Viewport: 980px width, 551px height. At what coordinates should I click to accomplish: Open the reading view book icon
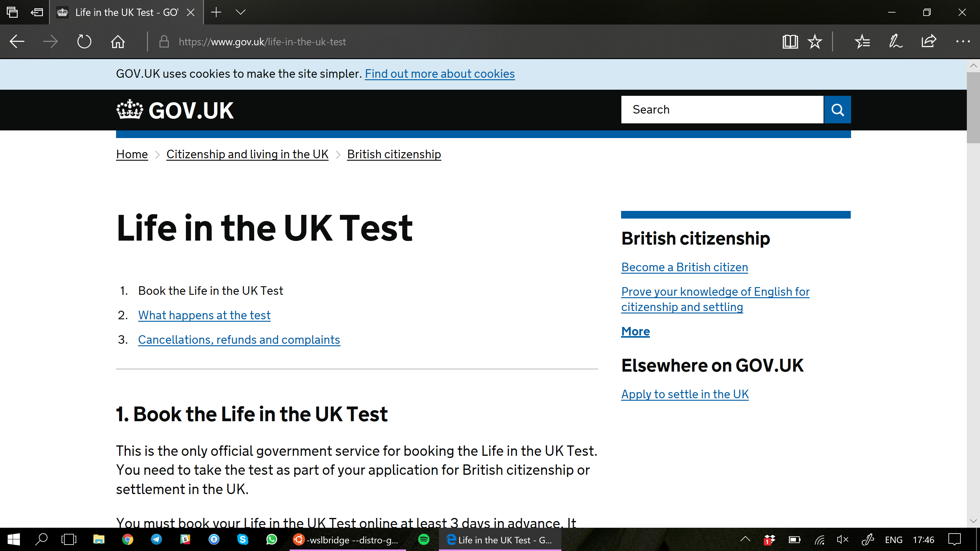tap(790, 41)
